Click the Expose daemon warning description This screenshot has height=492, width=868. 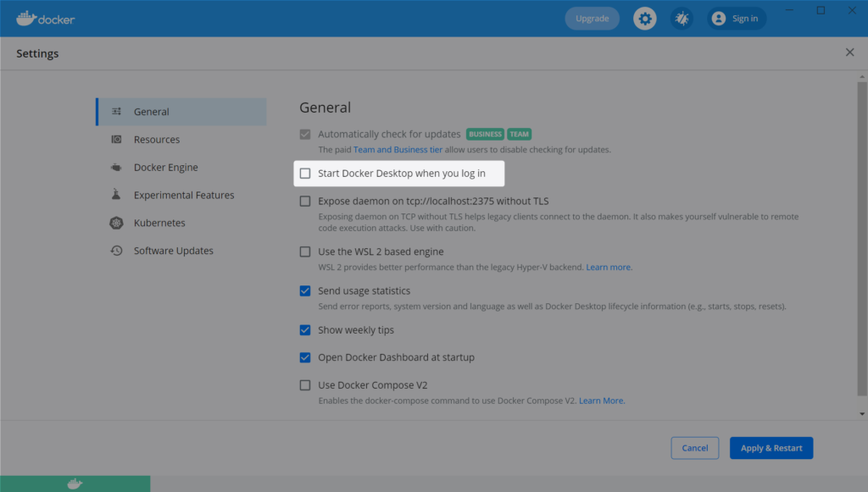coord(559,222)
